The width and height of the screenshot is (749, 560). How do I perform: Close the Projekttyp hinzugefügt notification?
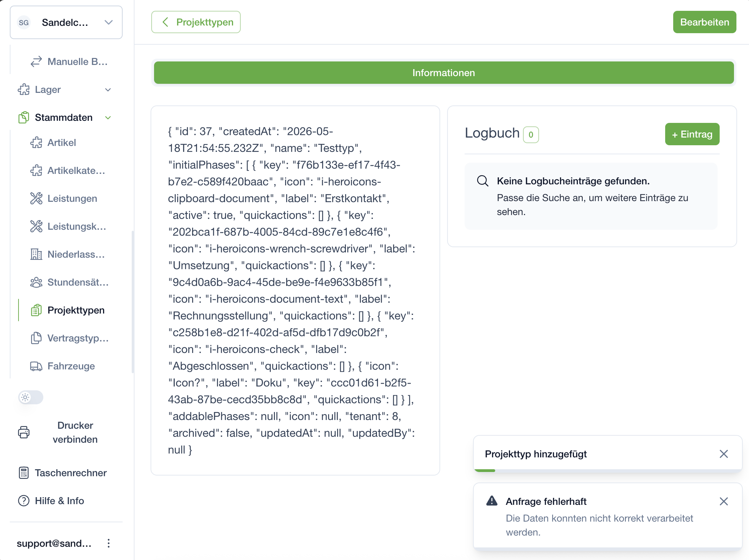point(723,454)
